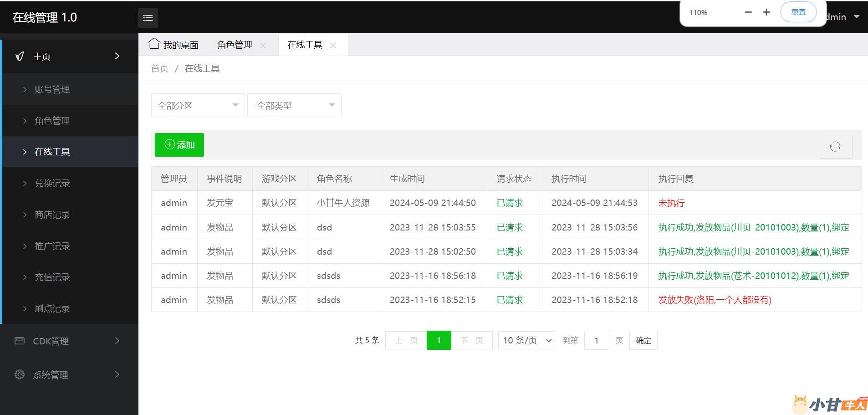
Task: Open 兑换记录 in the sidebar
Action: (x=52, y=183)
